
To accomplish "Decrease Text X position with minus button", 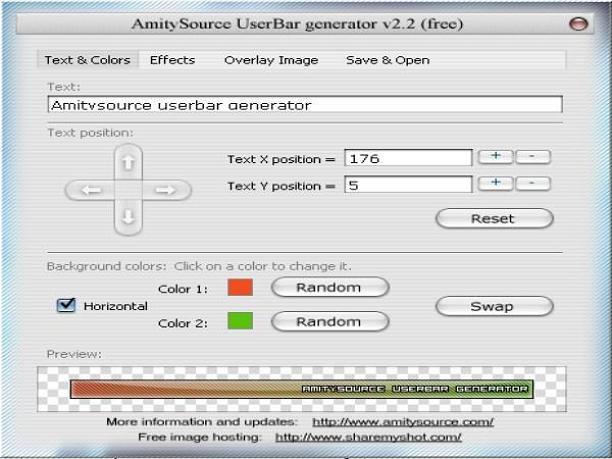I will pos(533,157).
